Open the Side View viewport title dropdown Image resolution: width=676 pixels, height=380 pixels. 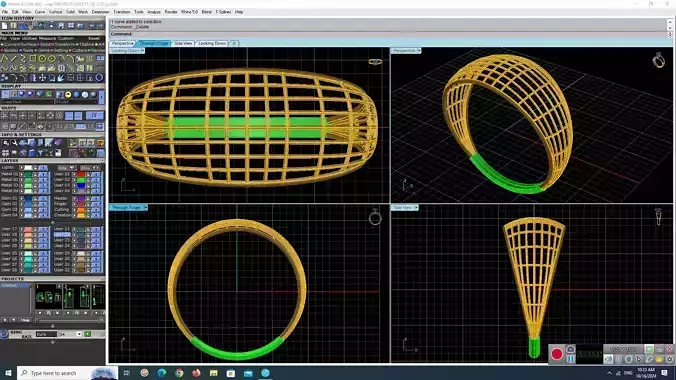pos(416,207)
